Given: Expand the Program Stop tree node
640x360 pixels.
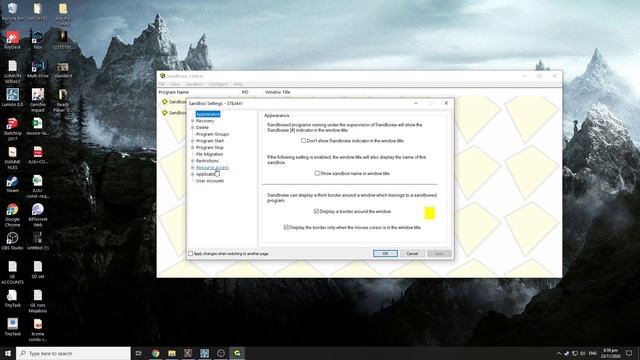Looking at the screenshot, I should click(193, 147).
